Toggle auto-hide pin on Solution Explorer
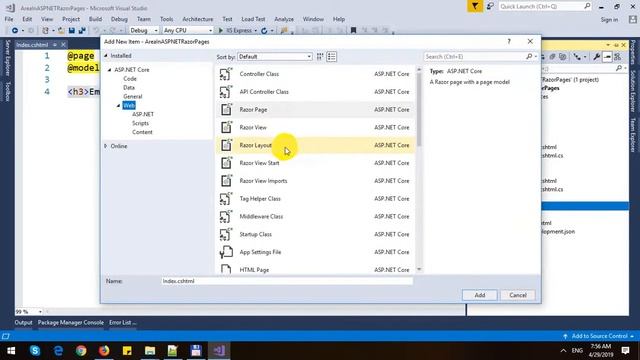The width and height of the screenshot is (640, 360). point(616,45)
